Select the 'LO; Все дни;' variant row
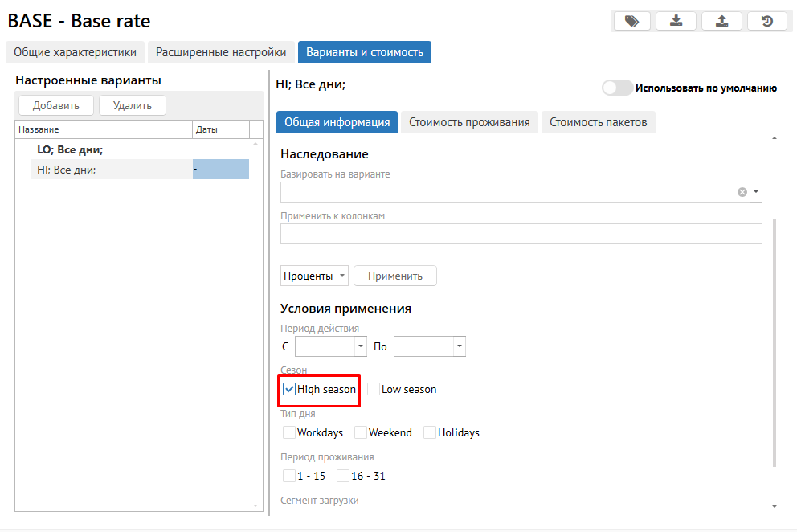The height and width of the screenshot is (532, 797). point(70,149)
